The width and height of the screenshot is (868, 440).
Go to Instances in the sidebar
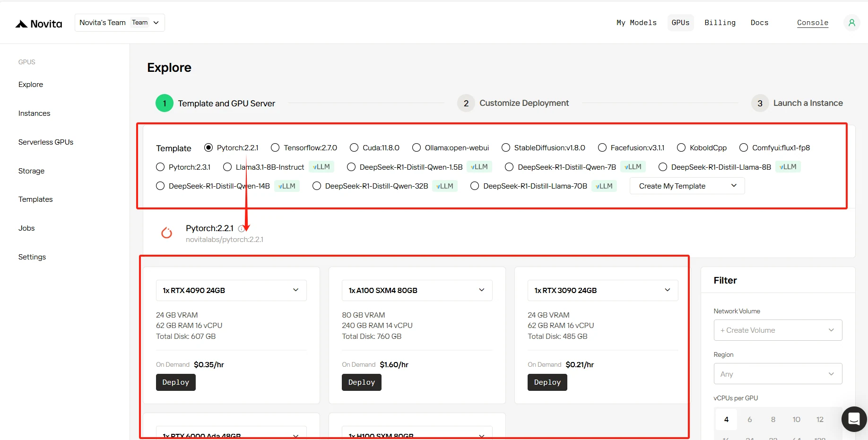34,113
